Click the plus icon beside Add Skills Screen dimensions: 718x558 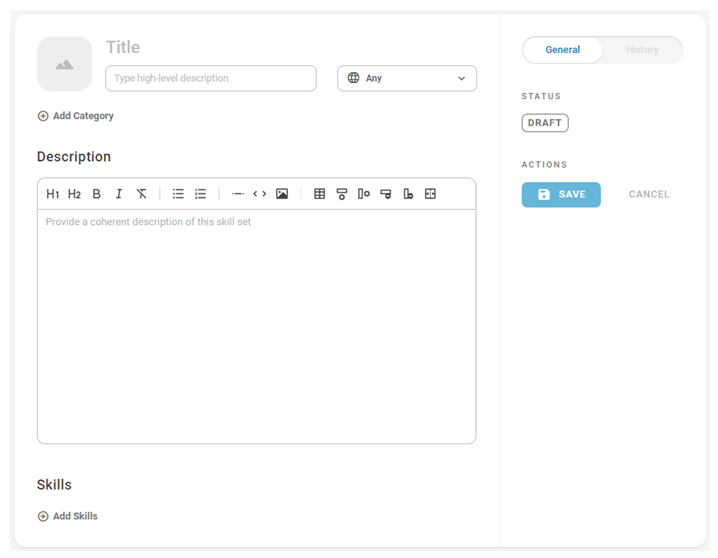point(43,516)
